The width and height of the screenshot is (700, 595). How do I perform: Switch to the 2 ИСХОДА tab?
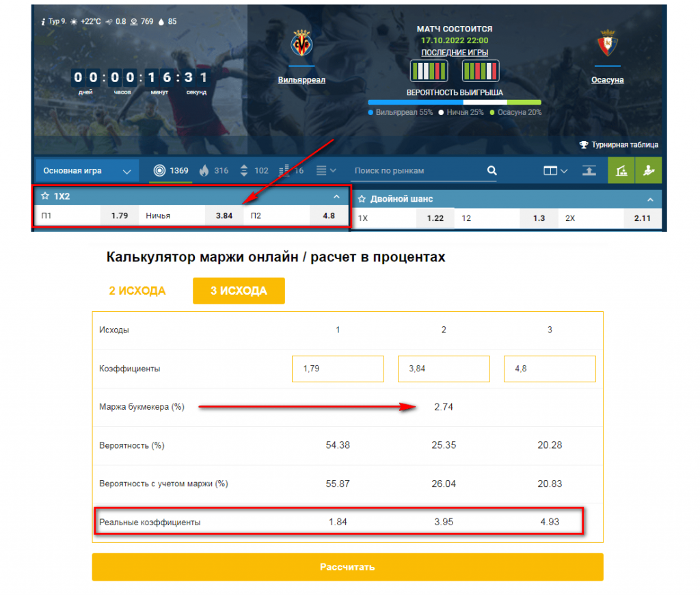pos(137,291)
